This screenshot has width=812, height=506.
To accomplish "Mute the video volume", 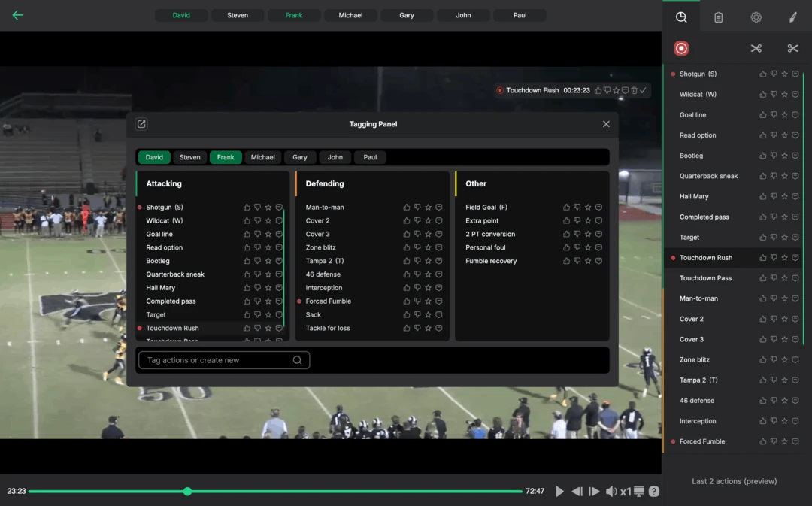I will pos(611,491).
